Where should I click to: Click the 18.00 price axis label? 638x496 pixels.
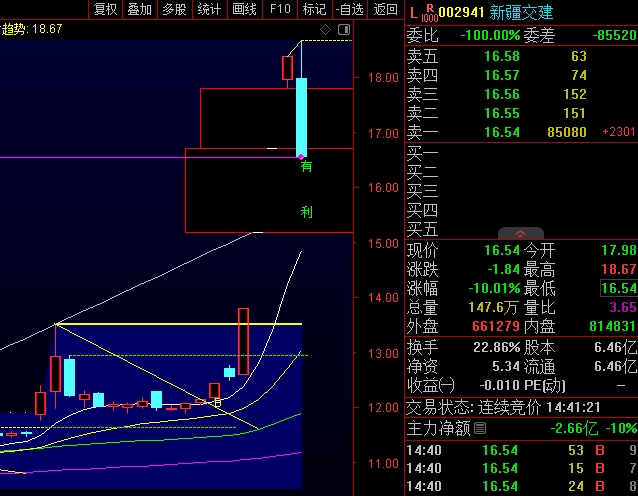tap(383, 78)
